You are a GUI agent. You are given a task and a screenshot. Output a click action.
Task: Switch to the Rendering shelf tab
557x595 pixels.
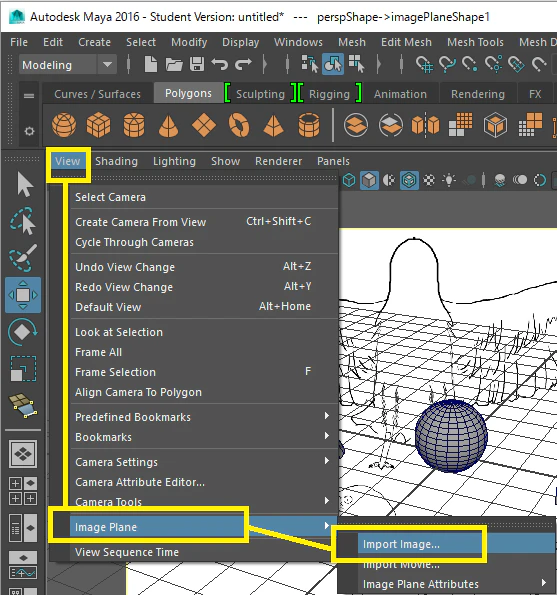pyautogui.click(x=478, y=94)
